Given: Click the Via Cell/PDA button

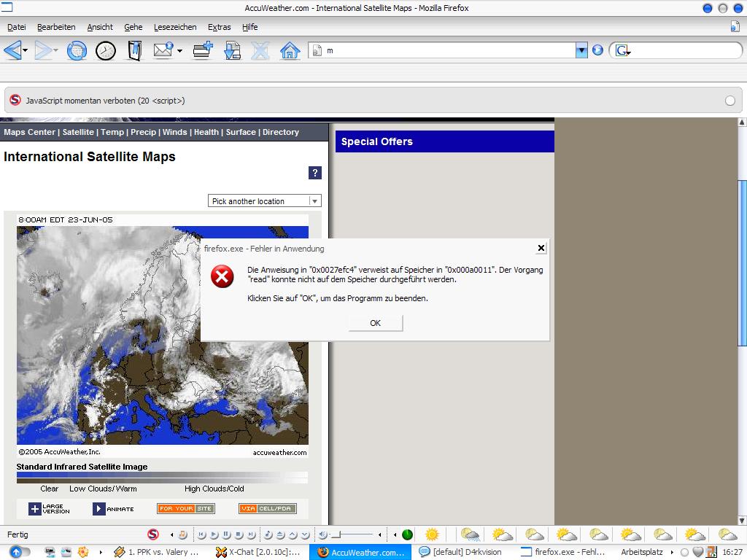Looking at the screenshot, I should 268,508.
